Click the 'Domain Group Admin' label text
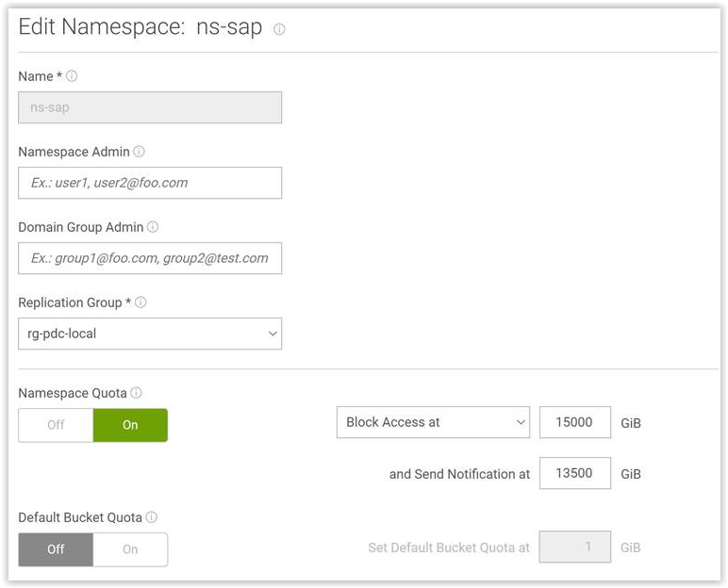Screen dimensions: 728x588 pos(81,227)
